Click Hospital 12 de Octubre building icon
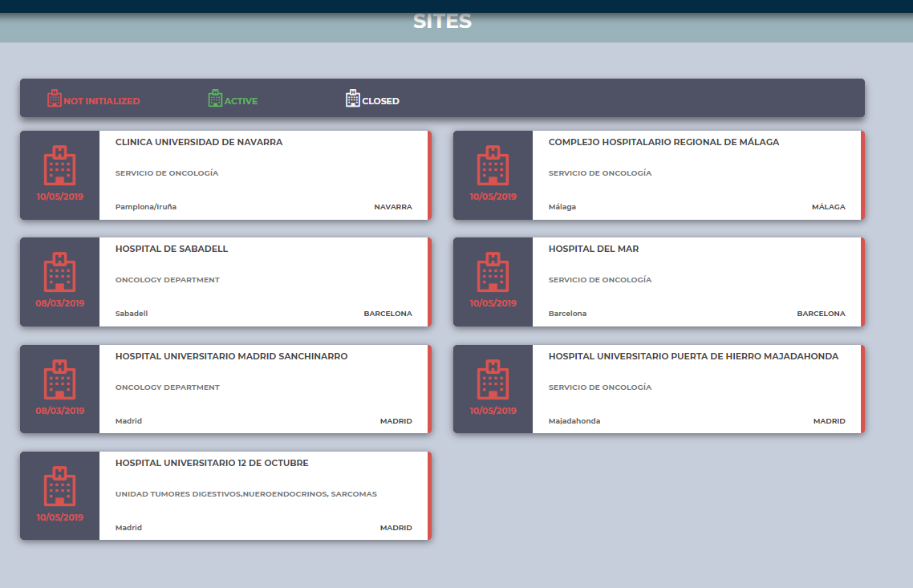Screen dimensions: 913x588 point(60,486)
